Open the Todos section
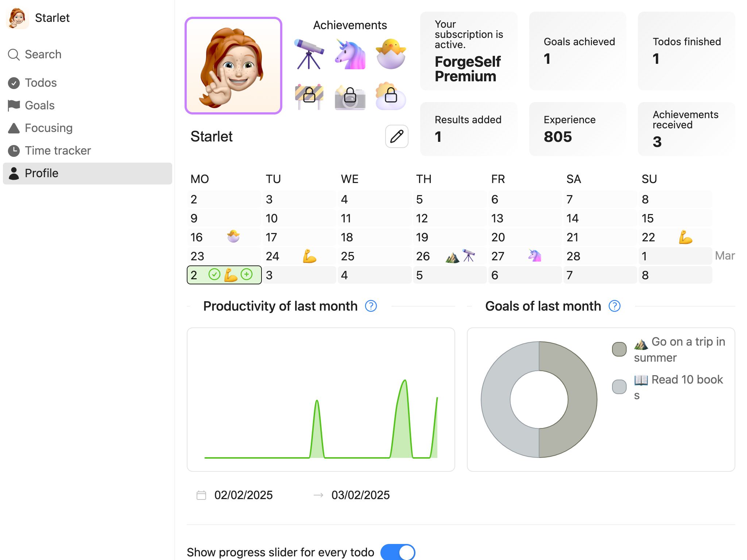The image size is (747, 560). (88, 83)
